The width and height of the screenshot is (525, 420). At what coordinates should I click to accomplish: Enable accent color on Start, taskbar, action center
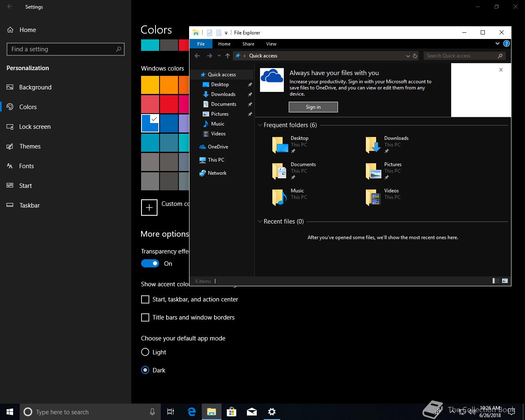pyautogui.click(x=145, y=299)
